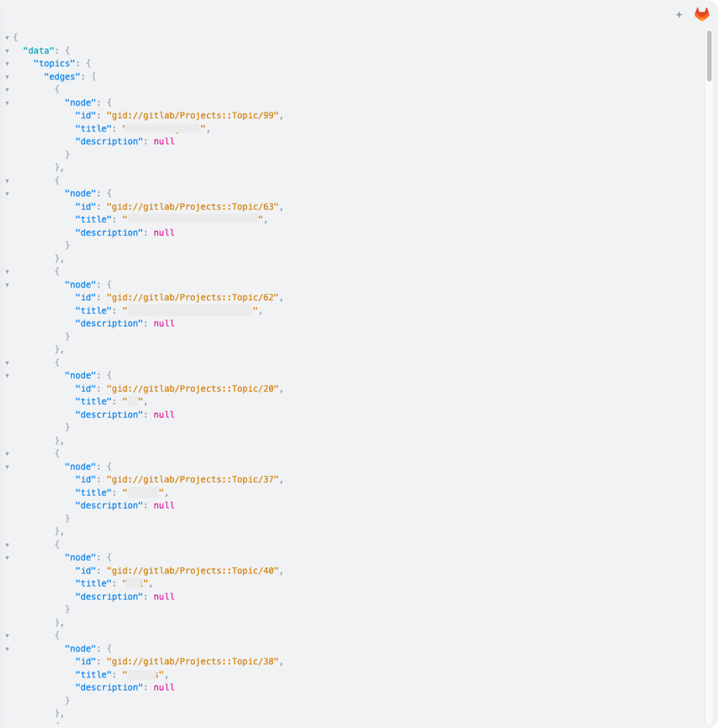
Task: Collapse the first node containing Topic/99
Action: point(7,103)
